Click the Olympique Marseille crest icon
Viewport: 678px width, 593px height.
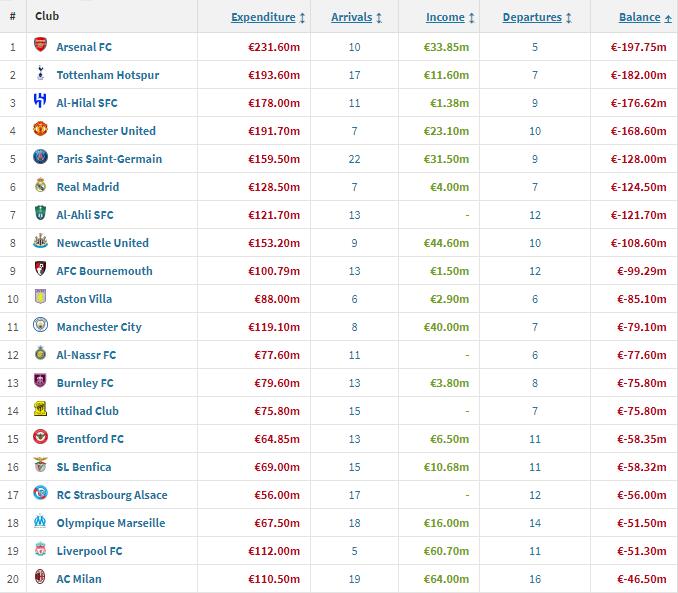tap(40, 520)
